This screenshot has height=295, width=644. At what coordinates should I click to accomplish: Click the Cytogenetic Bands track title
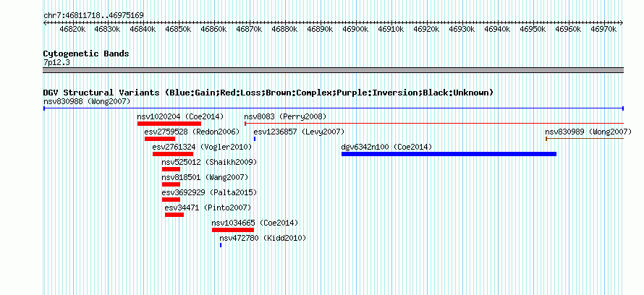(x=86, y=54)
